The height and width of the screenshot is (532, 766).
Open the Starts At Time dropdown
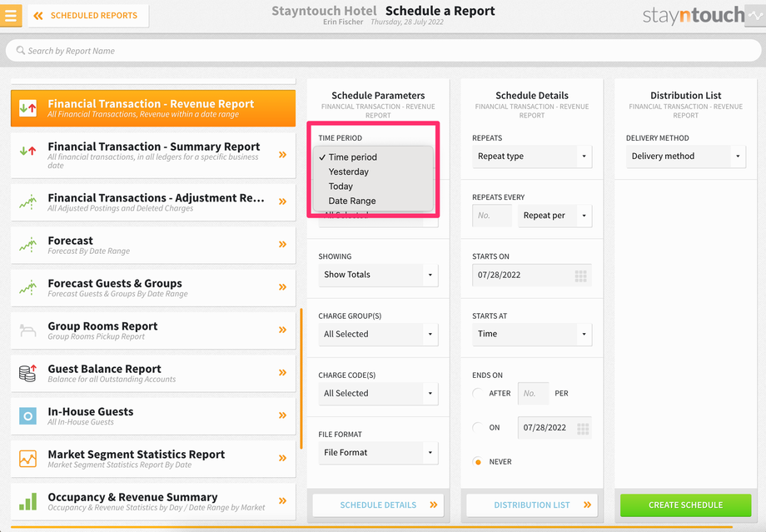click(532, 334)
